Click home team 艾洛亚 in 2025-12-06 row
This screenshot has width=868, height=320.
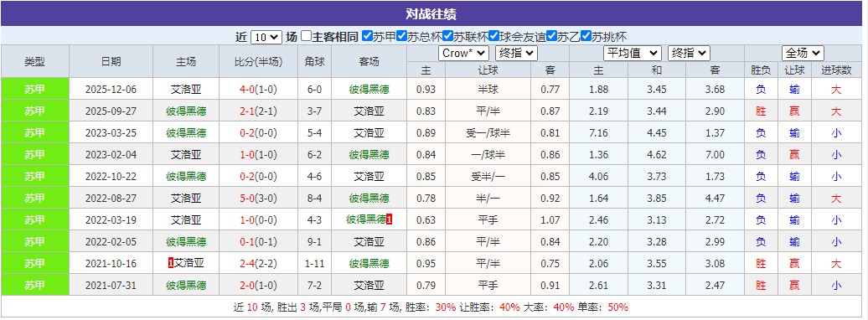click(x=186, y=89)
